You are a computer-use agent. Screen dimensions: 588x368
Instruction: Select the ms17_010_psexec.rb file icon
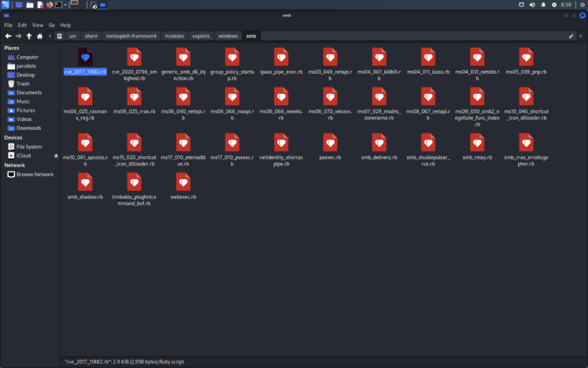(232, 143)
